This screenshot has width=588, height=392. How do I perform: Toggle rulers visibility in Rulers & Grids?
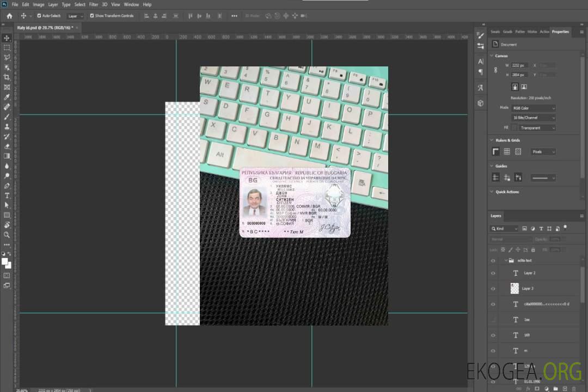coord(495,151)
